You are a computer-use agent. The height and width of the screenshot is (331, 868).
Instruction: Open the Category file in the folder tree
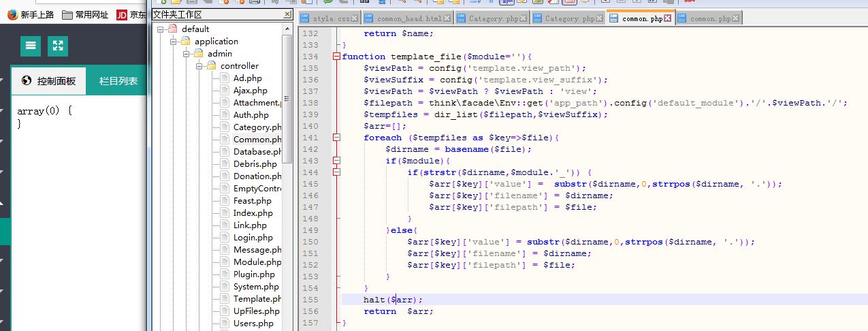tap(257, 127)
